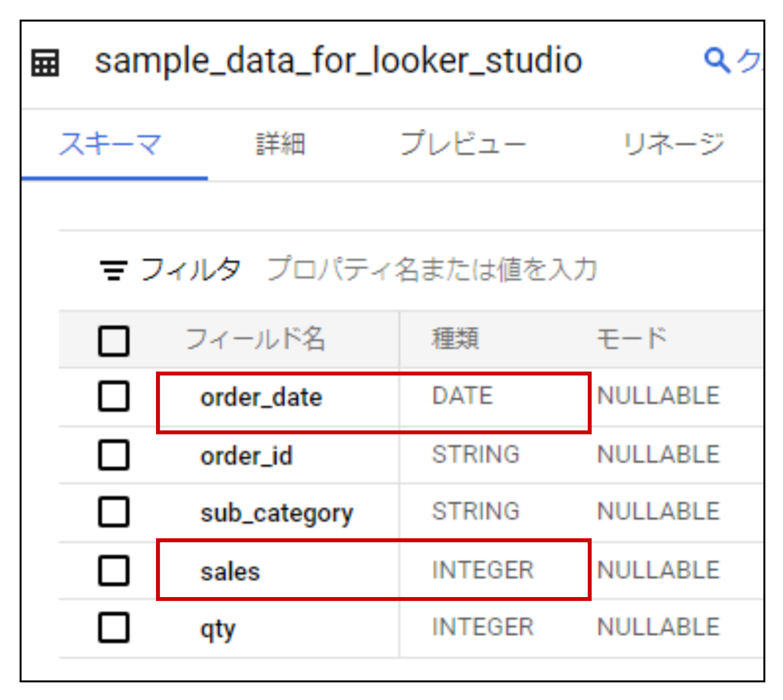Switch to the 詳細 tab
The height and width of the screenshot is (700, 783).
[x=280, y=144]
